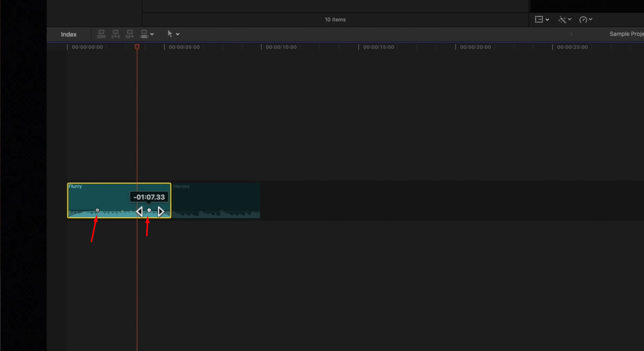
Task: Click the Retime speedometer icon
Action: (583, 19)
